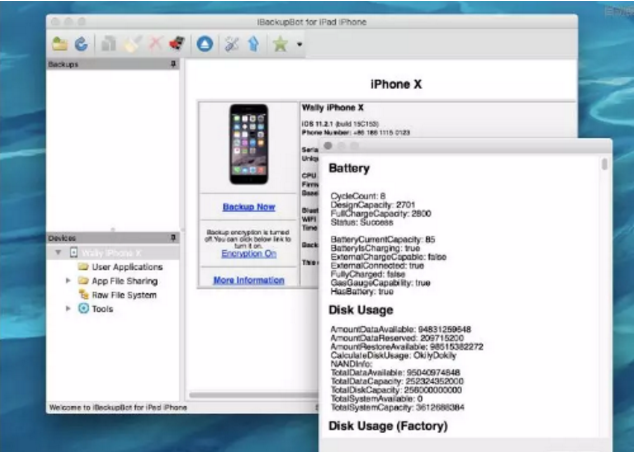Click the blue up arrow update icon
Viewport: 634px width, 452px height.
coord(254,44)
